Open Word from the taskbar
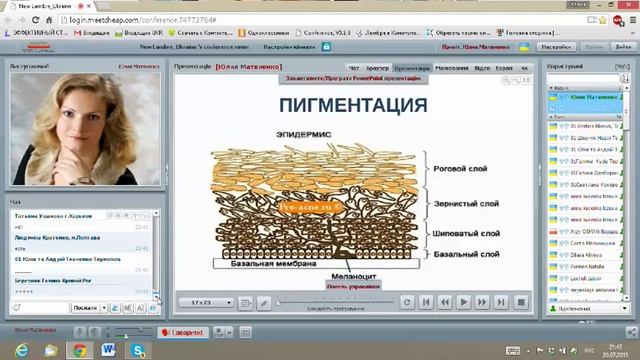This screenshot has height=360, width=640. tap(109, 351)
